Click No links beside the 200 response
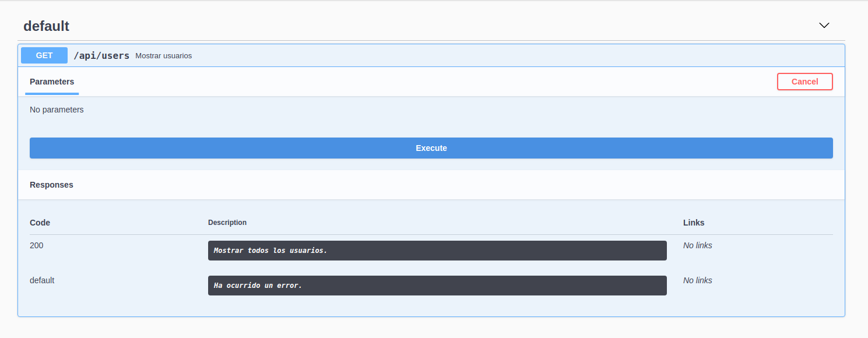The image size is (868, 338). (697, 245)
